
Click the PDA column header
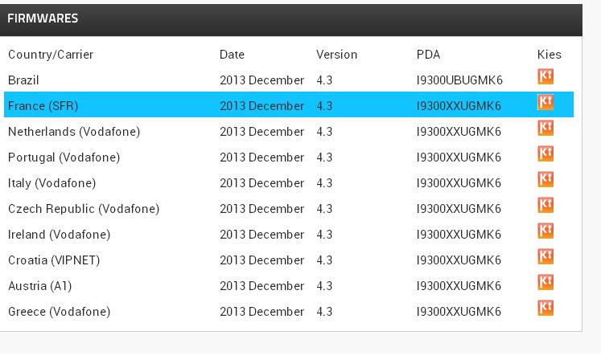(428, 55)
